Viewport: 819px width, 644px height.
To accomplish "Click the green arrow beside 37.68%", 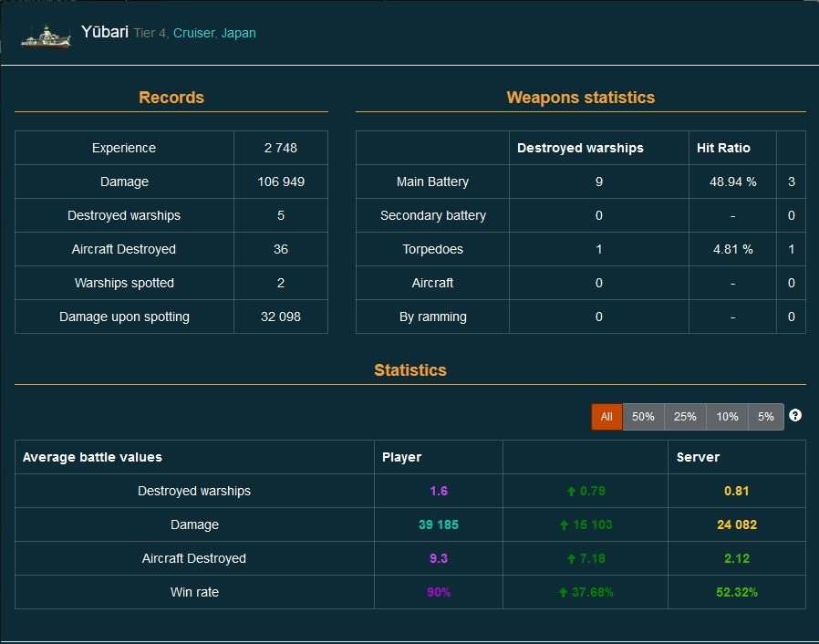I will (x=564, y=593).
